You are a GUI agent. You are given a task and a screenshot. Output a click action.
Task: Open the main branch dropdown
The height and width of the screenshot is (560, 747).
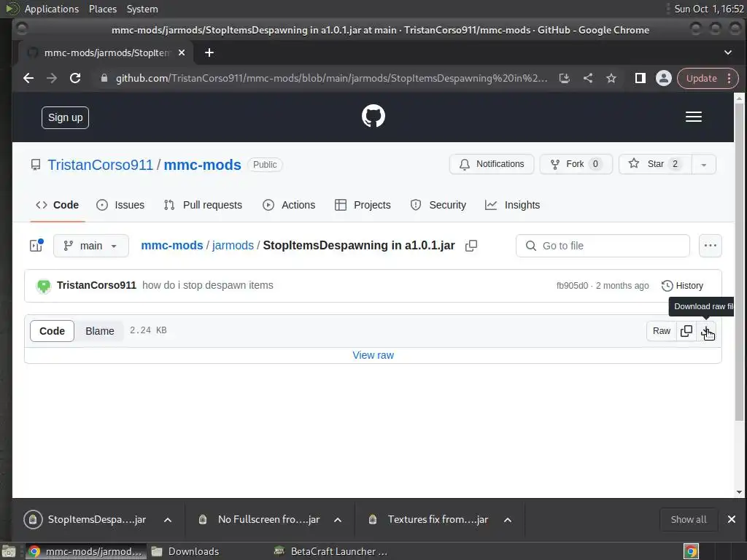[x=91, y=246]
